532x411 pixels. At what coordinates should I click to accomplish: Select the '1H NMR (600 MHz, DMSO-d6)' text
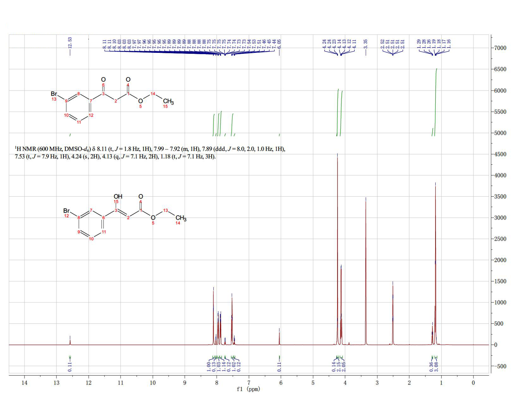point(53,149)
